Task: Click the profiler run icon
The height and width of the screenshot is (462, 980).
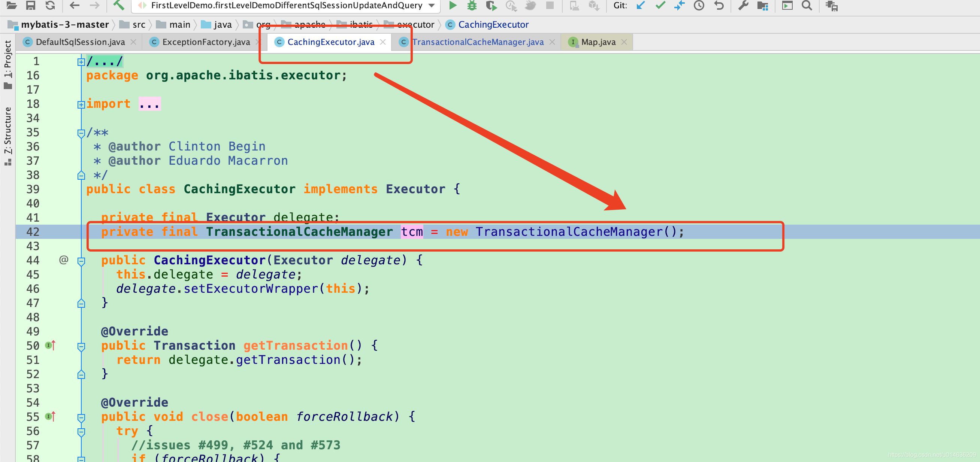Action: point(511,6)
